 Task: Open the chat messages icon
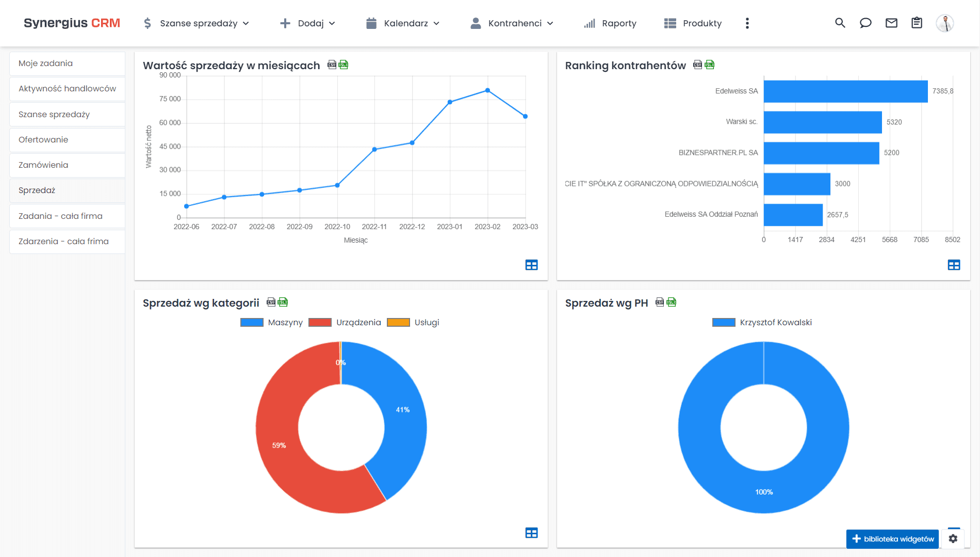pos(865,23)
